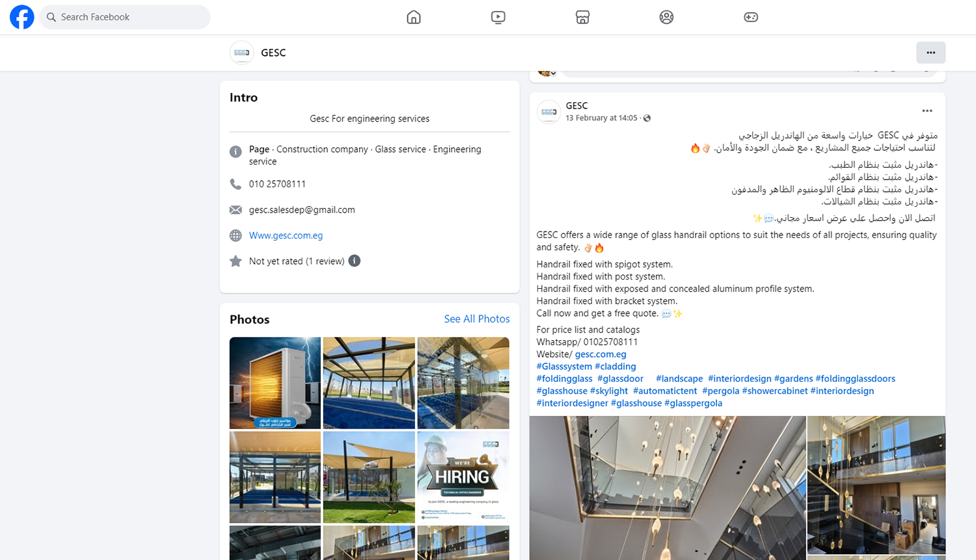Click the #gardens hashtag
976x560 pixels.
click(793, 379)
